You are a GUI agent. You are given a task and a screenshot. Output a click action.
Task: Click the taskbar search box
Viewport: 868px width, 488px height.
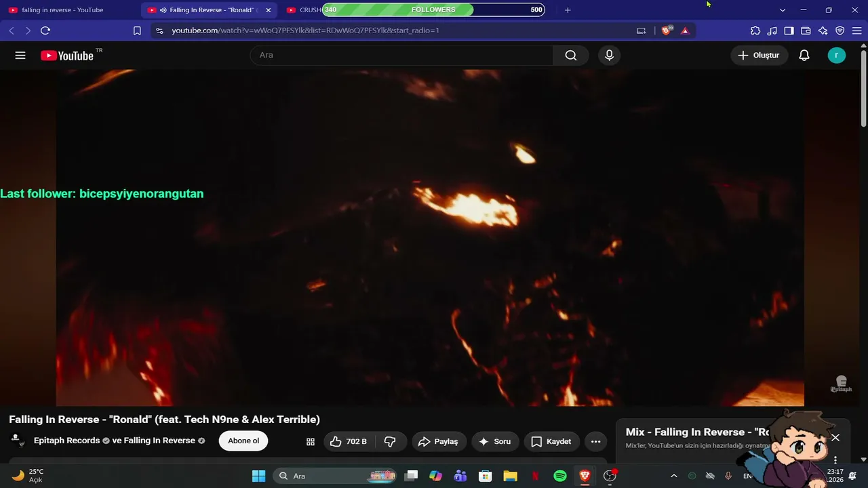pos(336,476)
